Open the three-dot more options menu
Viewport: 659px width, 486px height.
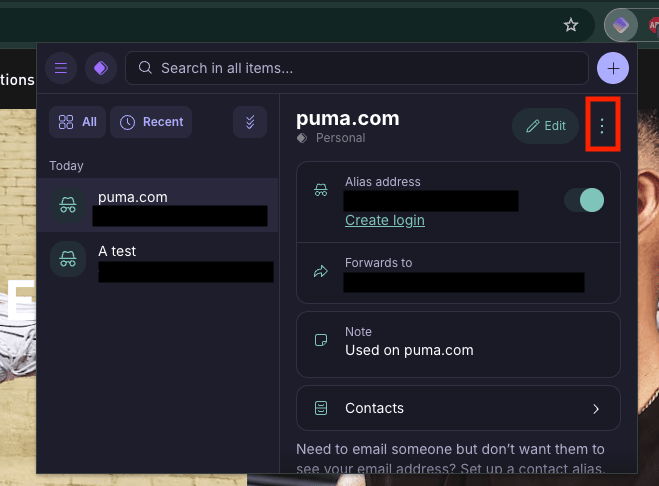pyautogui.click(x=602, y=126)
